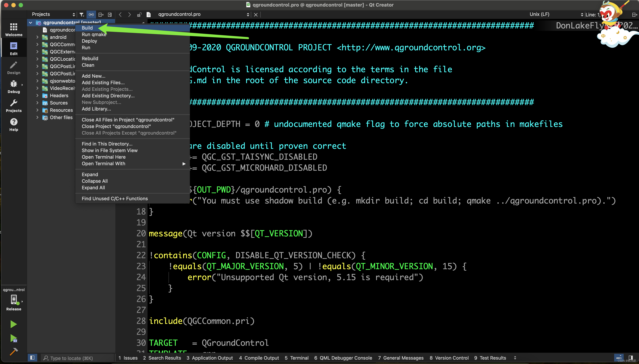Switch to Debug mode
Screen dimensions: 639x364
click(x=14, y=86)
